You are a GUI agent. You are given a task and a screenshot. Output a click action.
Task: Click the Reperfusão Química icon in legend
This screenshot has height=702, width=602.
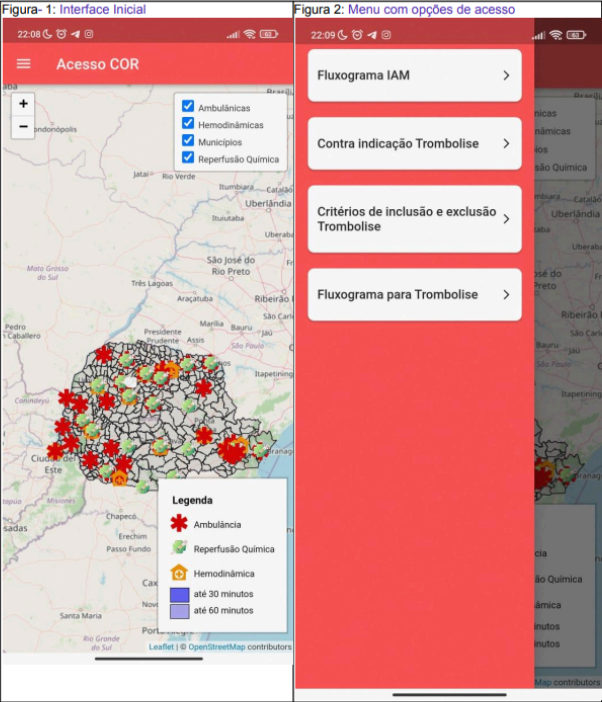(x=179, y=549)
